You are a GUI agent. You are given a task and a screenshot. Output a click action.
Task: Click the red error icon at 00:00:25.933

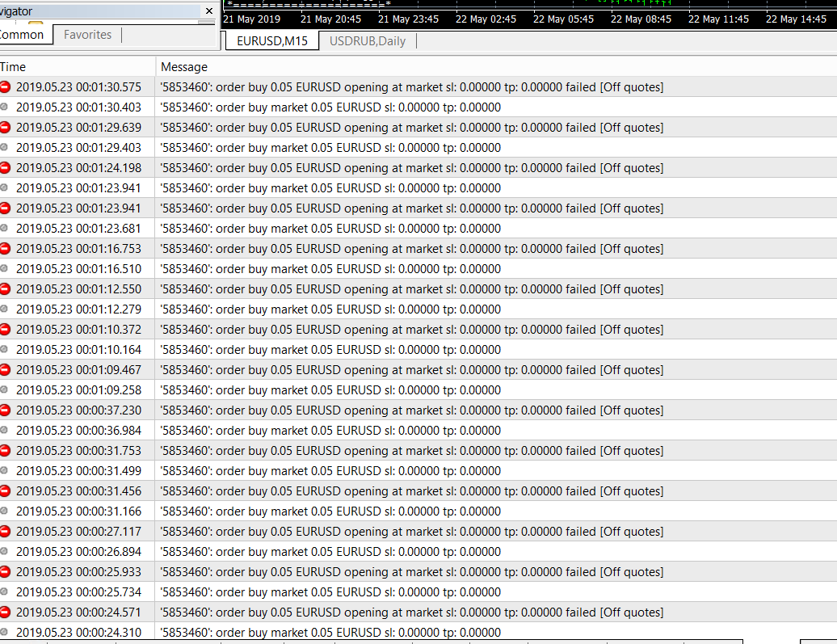[x=5, y=572]
